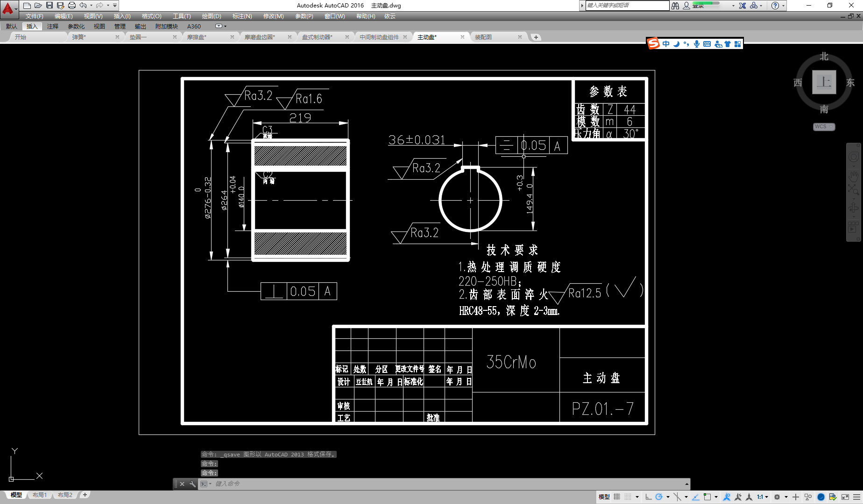
Task: Switch to the 参数化 ribbon tab
Action: click(x=76, y=26)
